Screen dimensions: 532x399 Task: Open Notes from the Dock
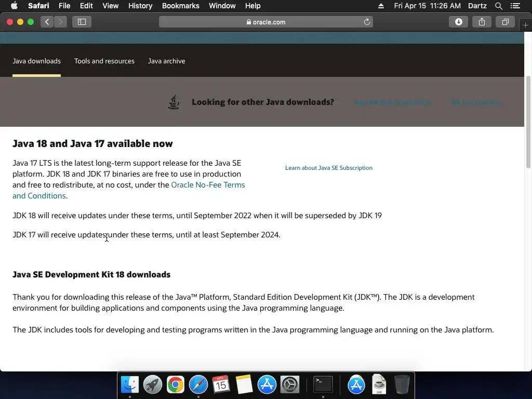click(x=244, y=385)
